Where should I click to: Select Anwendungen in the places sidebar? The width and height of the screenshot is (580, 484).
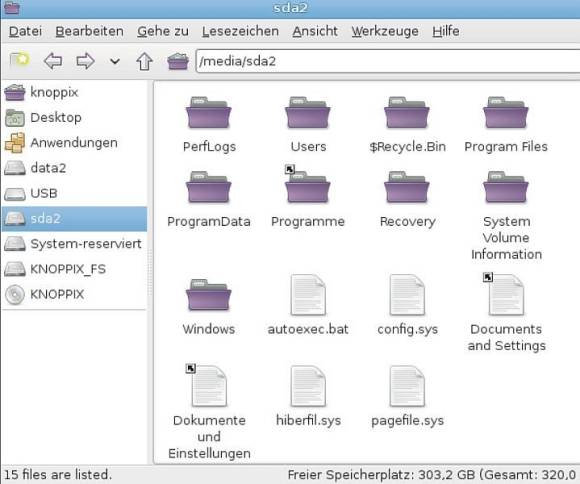tap(74, 143)
